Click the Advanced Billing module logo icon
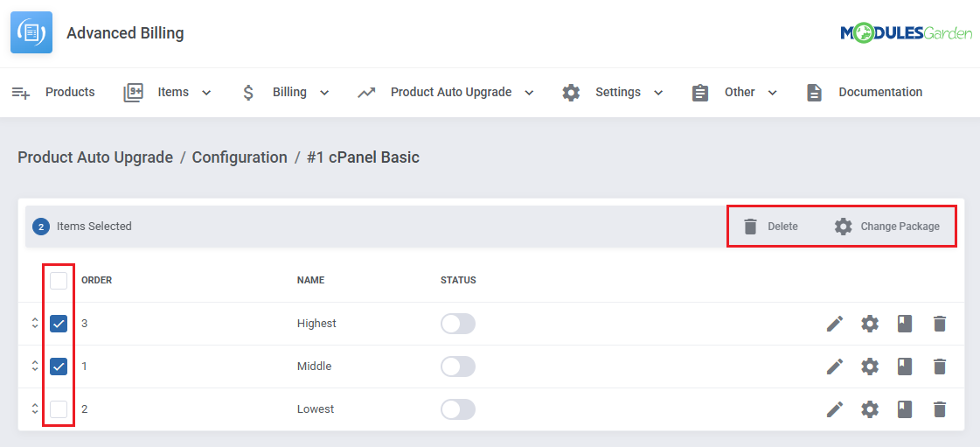Screen dimensions: 980x447 tap(31, 32)
